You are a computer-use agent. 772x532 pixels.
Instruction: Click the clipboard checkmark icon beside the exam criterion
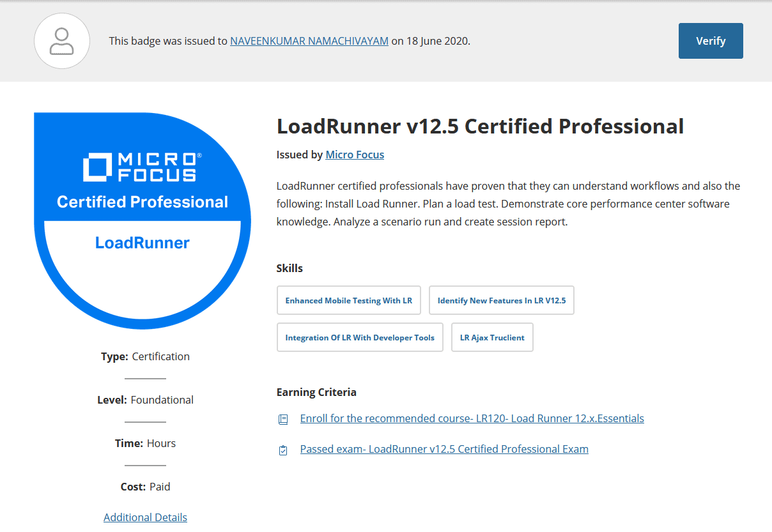tap(283, 450)
